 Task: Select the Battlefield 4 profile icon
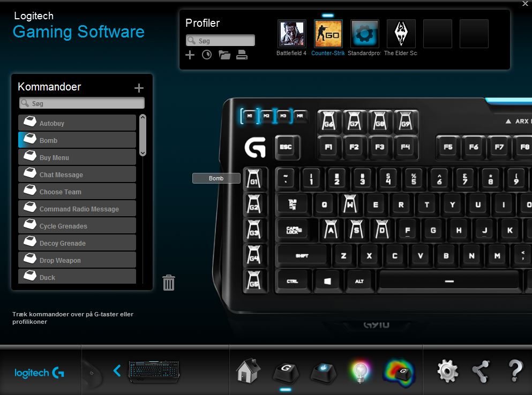(x=292, y=33)
